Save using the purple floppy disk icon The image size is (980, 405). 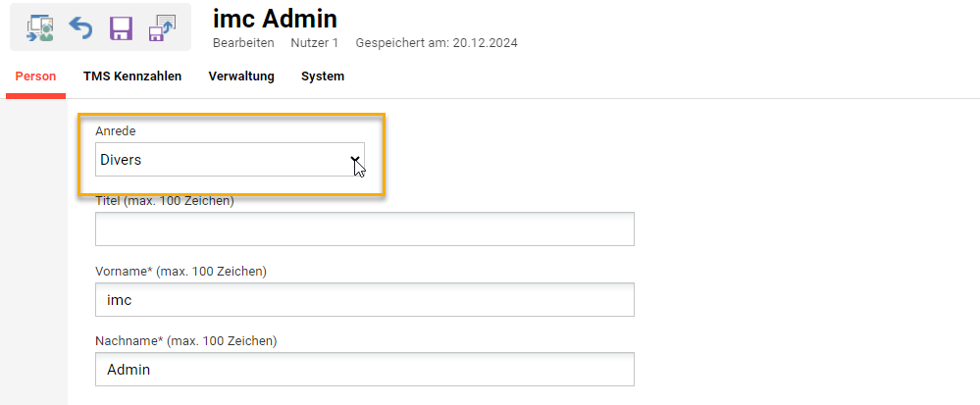point(121,27)
